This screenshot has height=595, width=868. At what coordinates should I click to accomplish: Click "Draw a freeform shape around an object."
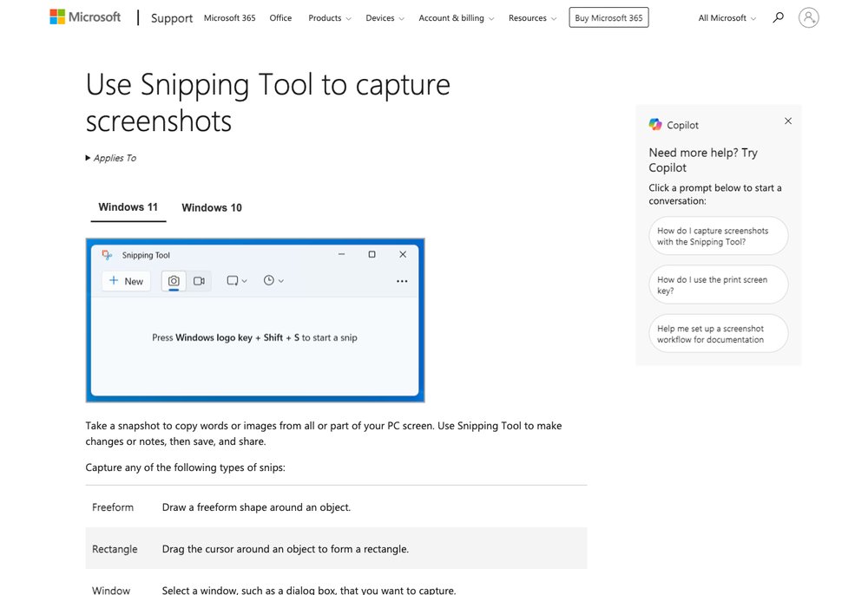tap(256, 507)
